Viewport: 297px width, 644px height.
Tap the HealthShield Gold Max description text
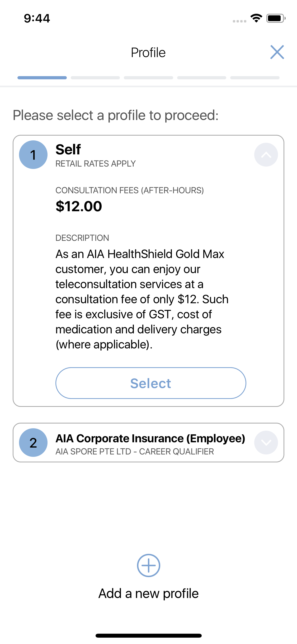[142, 299]
